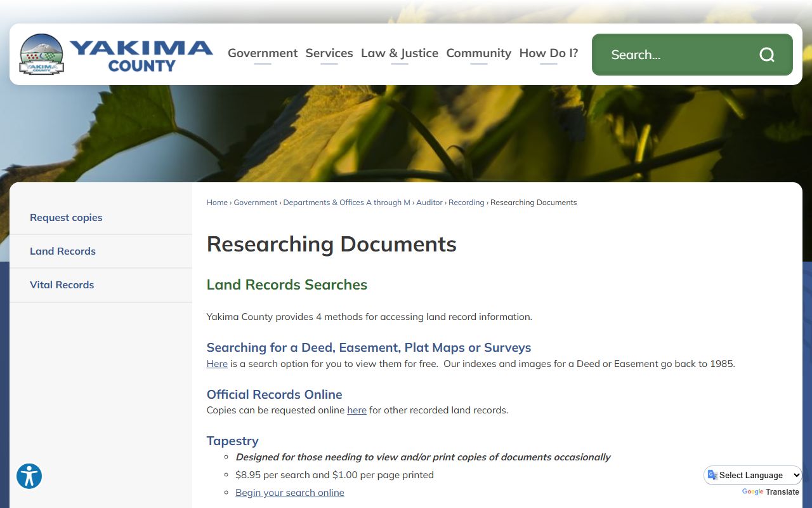Click the 'Land Records Searches' heading
The height and width of the screenshot is (508, 812).
pyautogui.click(x=287, y=284)
